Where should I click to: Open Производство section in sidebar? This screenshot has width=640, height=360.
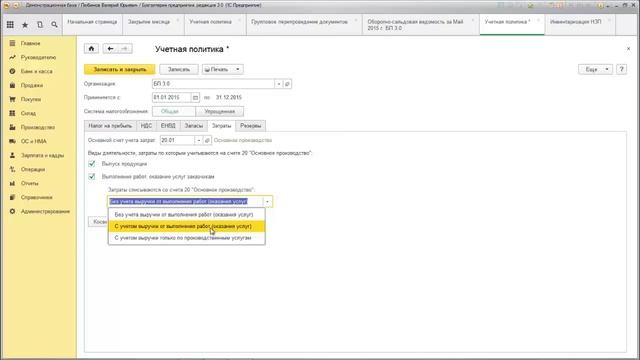38,127
